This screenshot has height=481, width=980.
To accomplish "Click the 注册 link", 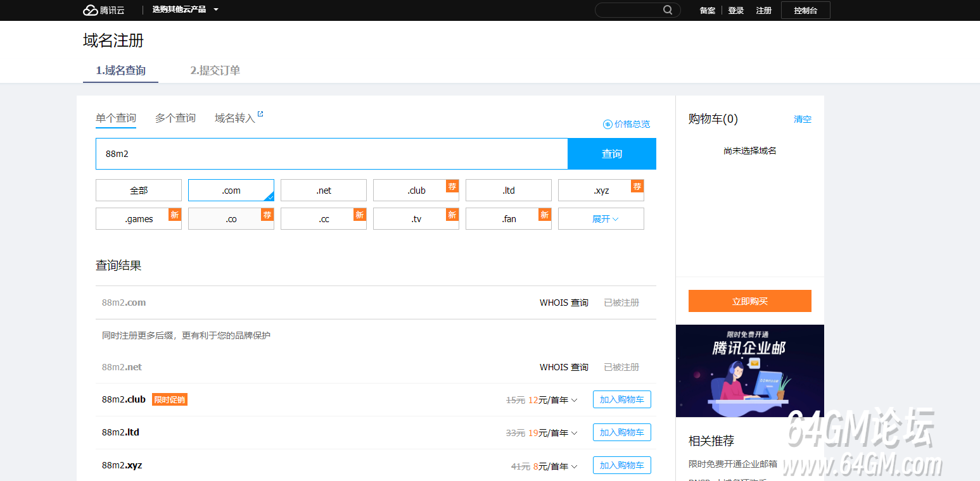I will click(764, 11).
